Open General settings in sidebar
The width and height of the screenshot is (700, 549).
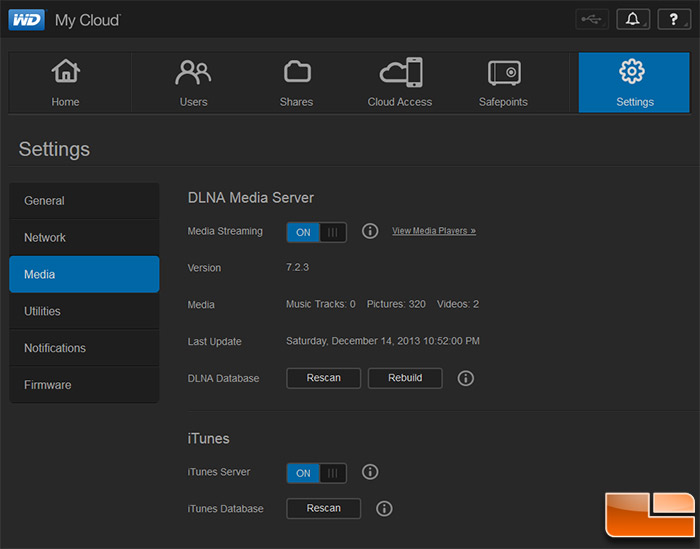point(84,201)
